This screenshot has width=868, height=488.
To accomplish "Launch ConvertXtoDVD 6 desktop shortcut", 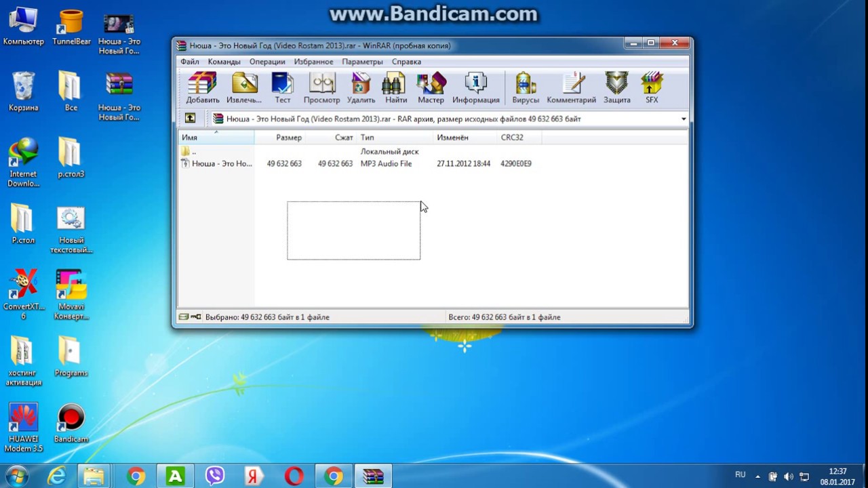I will [x=23, y=293].
